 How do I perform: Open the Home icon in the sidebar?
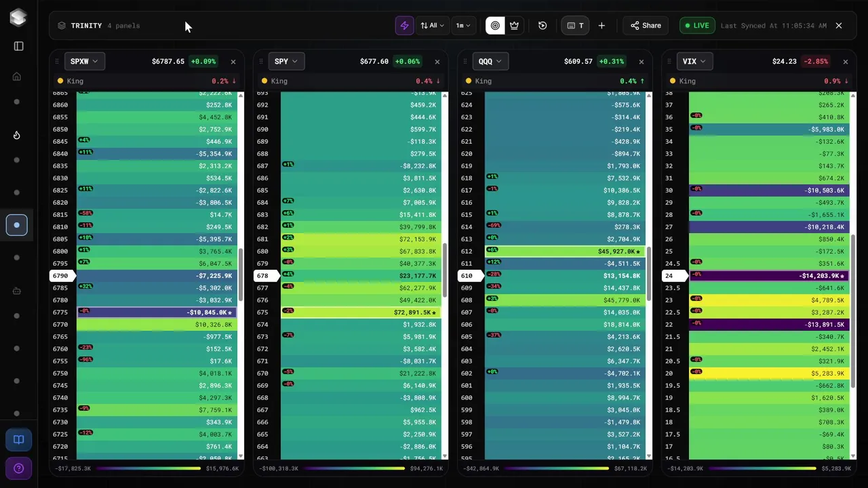coord(17,77)
